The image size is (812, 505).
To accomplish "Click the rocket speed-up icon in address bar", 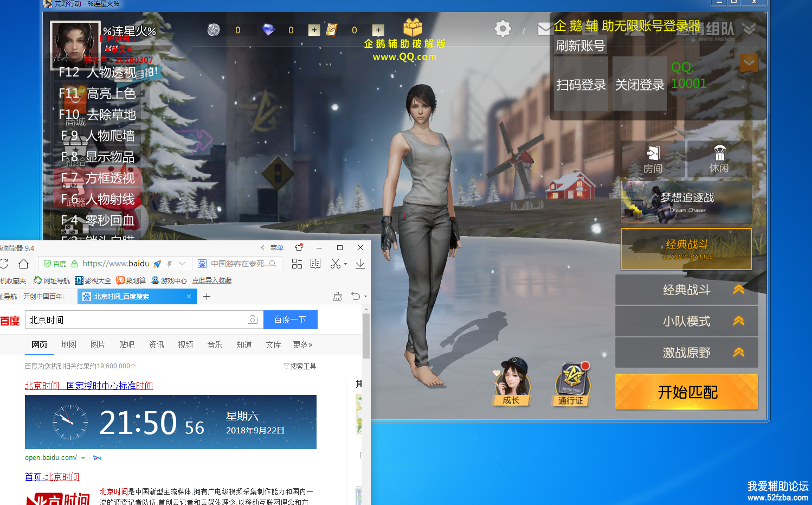I will (x=157, y=264).
